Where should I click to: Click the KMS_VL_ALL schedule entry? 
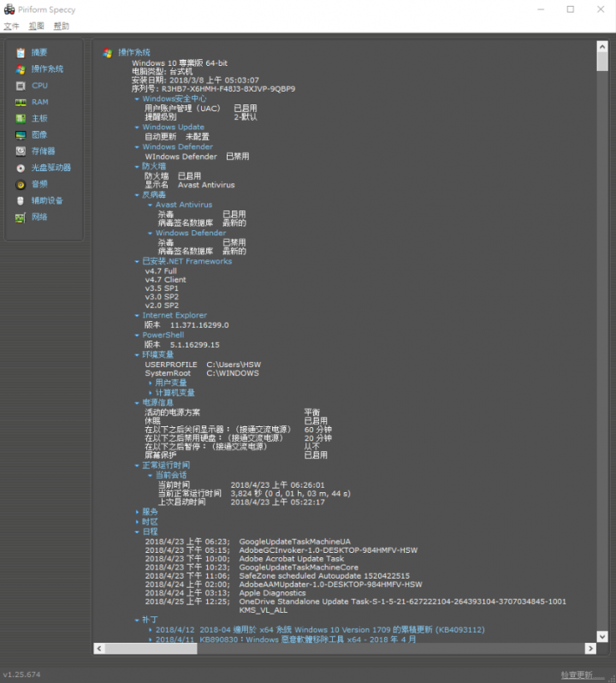[263, 610]
